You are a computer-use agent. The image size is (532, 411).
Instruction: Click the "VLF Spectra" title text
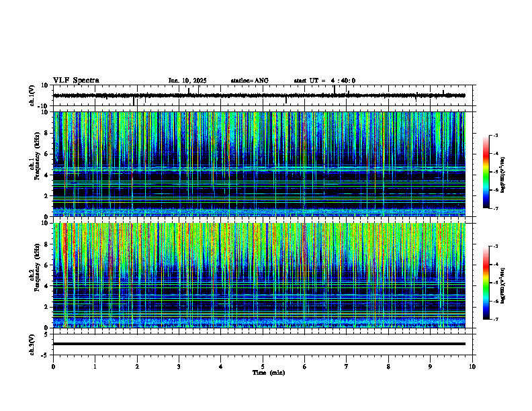coord(76,81)
